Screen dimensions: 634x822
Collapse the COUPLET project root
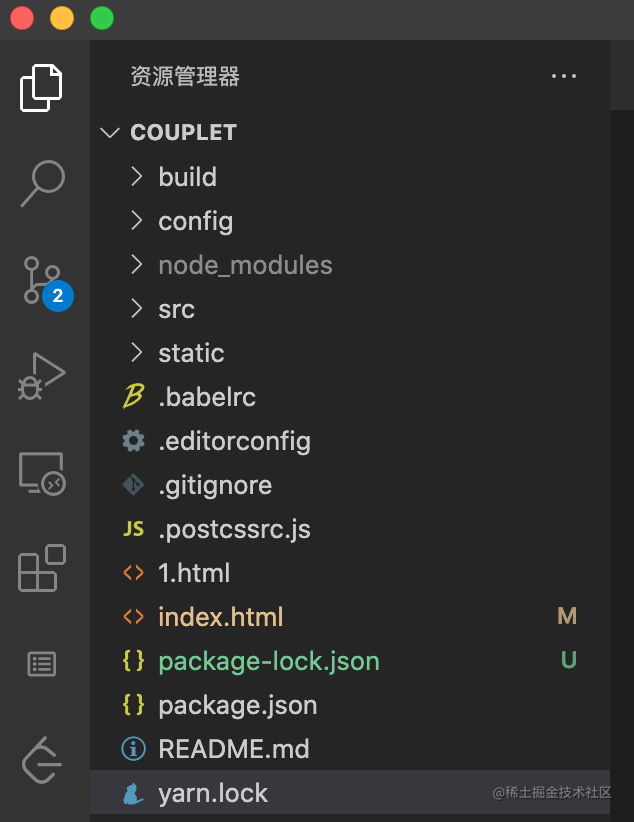click(182, 133)
